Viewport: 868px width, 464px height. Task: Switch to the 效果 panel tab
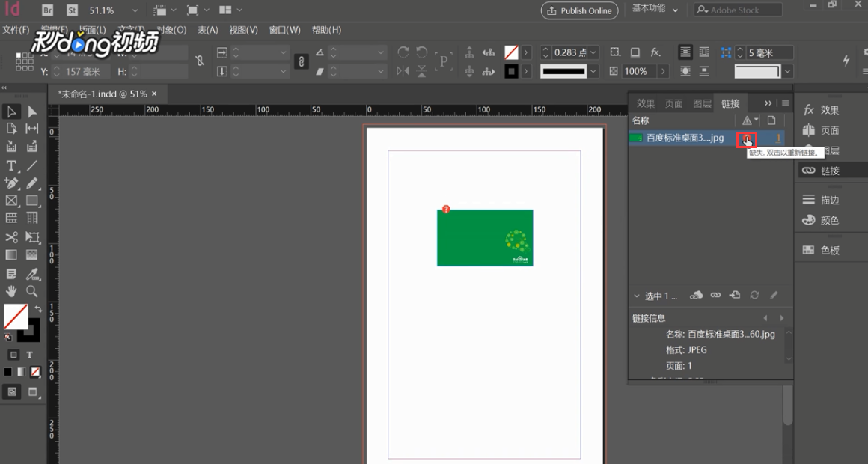pos(646,103)
